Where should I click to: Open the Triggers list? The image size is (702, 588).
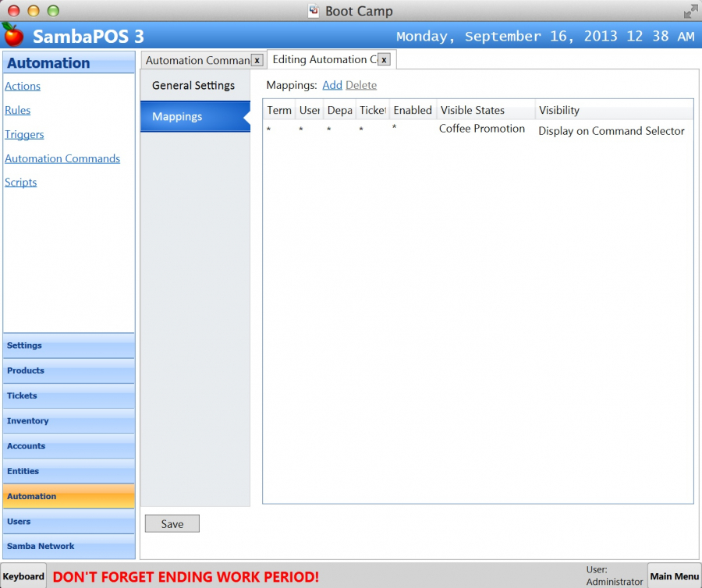point(24,135)
